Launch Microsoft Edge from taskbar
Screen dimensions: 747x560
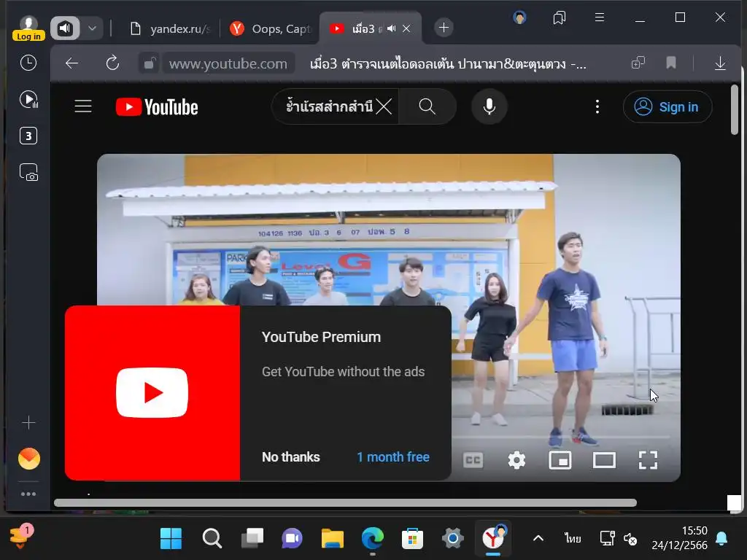click(373, 539)
